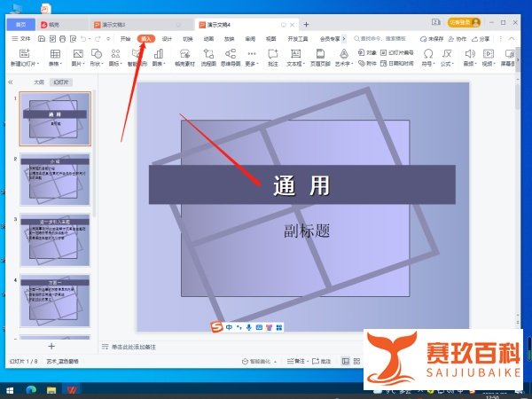Viewport: 532px width, 399px height.
Task: Click the Collaborate (协作) button
Action: [x=458, y=39]
